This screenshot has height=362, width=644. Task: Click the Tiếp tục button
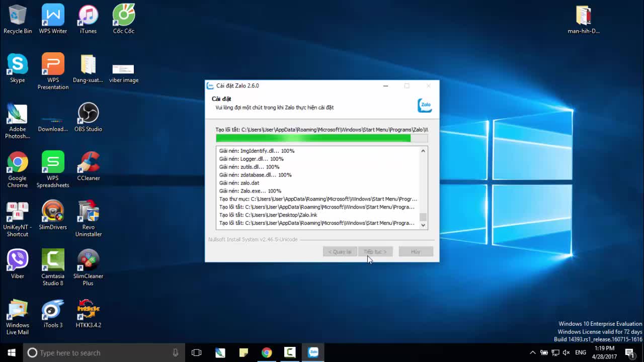[375, 251]
